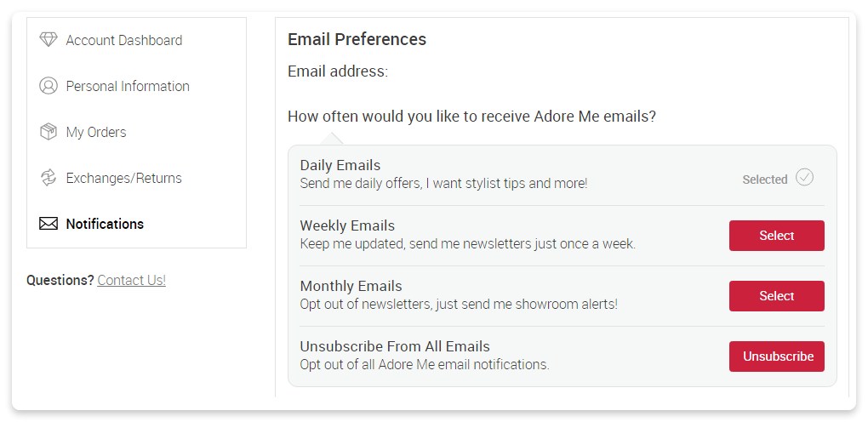
Task: Click the envelope icon beside Notifications
Action: click(x=49, y=224)
